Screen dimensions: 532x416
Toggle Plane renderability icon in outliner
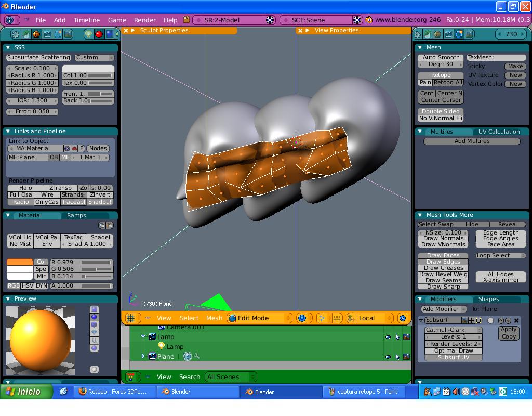pyautogui.click(x=406, y=357)
